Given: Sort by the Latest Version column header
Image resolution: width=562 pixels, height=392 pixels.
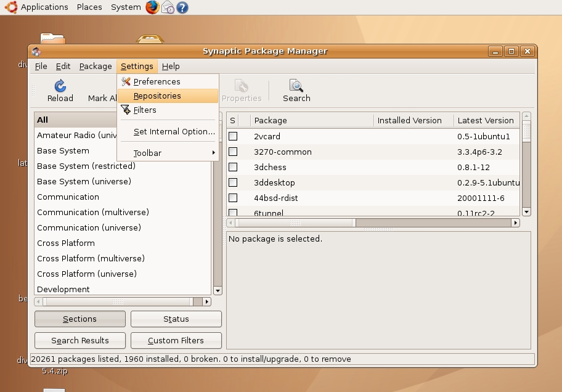Looking at the screenshot, I should click(487, 121).
